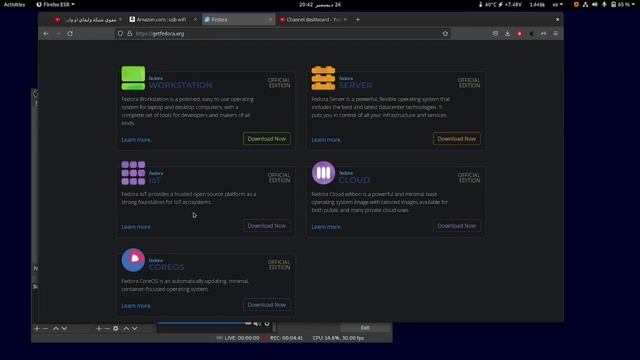This screenshot has width=640, height=360.
Task: Learn more about Fedora Workstation
Action: pos(136,140)
